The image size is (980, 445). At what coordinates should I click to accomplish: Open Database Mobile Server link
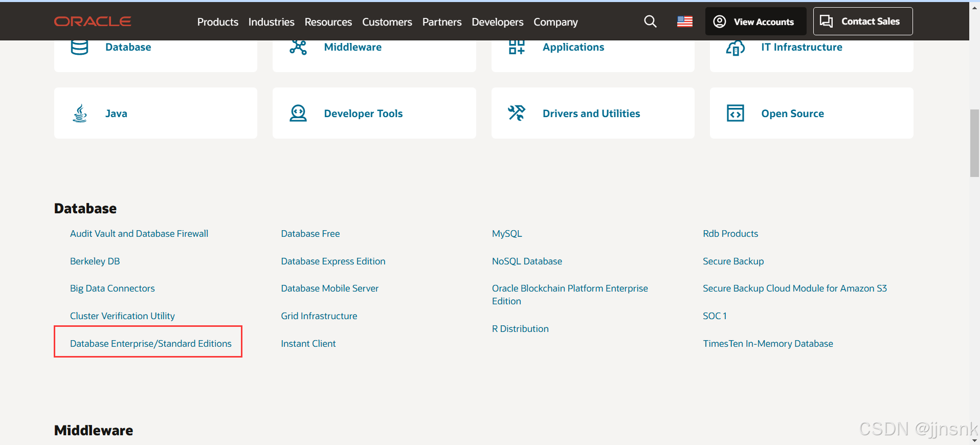click(x=330, y=288)
